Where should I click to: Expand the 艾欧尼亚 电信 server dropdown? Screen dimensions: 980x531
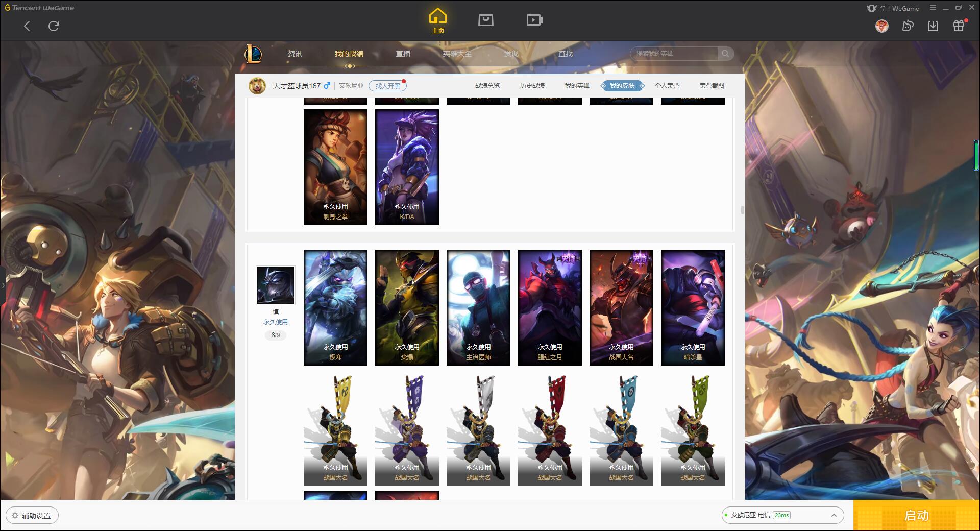[782, 515]
